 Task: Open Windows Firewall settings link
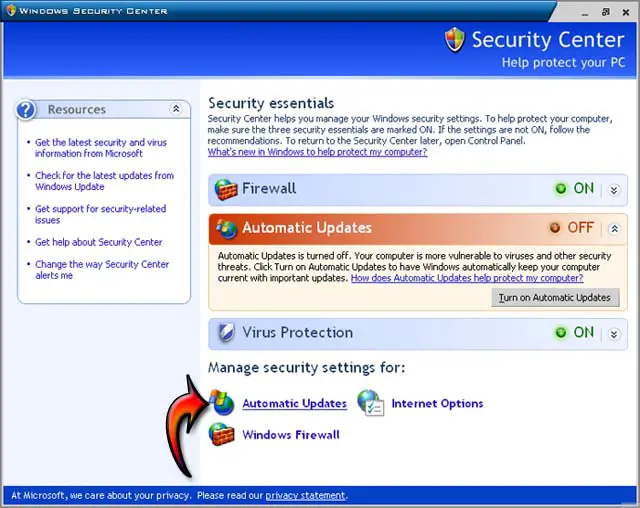[291, 435]
